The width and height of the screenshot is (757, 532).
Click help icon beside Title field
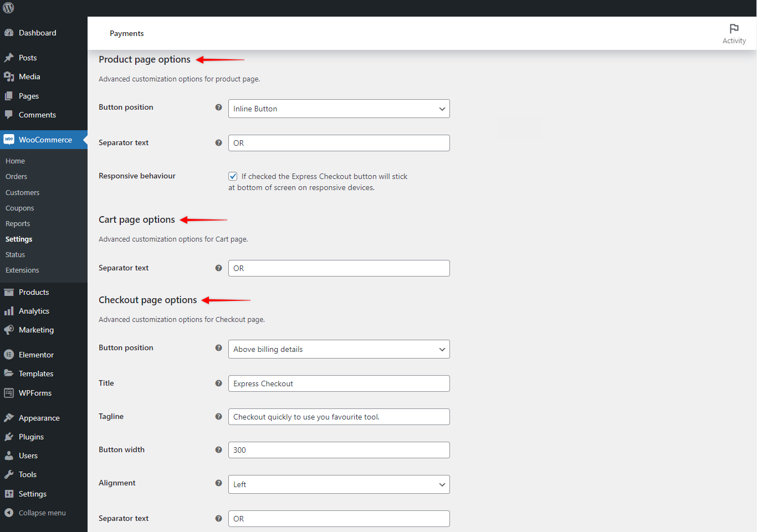tap(219, 383)
